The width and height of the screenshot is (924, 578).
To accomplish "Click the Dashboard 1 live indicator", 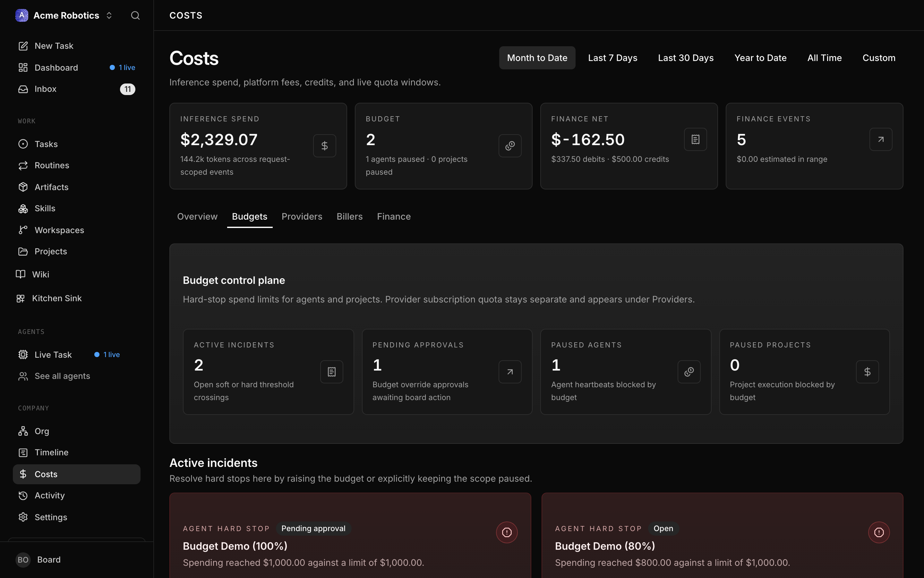I will (x=123, y=68).
